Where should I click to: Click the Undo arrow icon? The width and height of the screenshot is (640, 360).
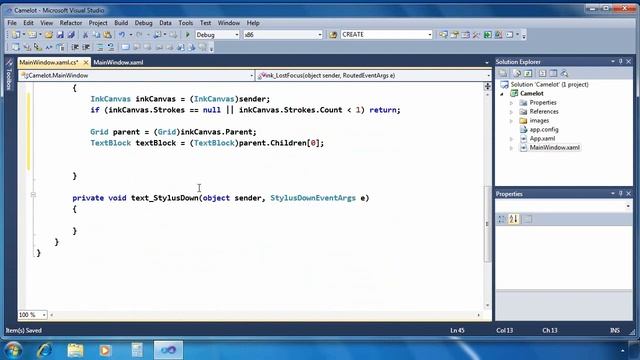[x=122, y=35]
